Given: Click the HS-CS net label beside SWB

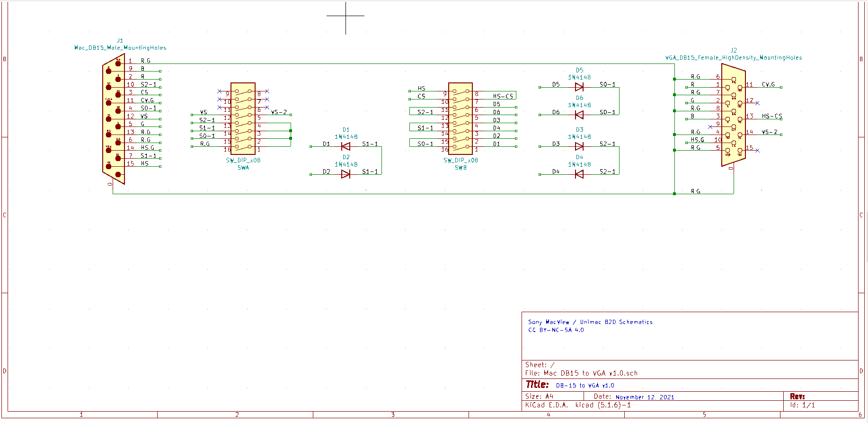Looking at the screenshot, I should tap(503, 96).
